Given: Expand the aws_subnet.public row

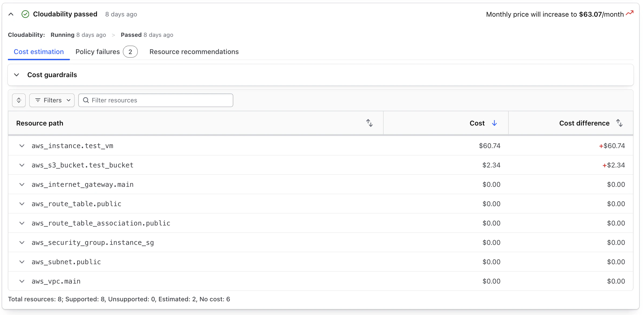Looking at the screenshot, I should point(22,262).
